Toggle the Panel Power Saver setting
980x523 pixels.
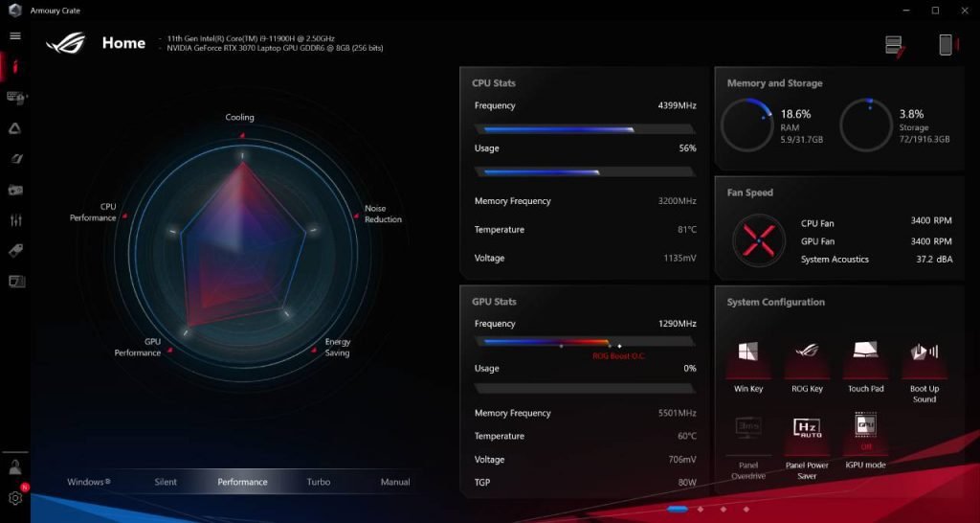tap(807, 448)
